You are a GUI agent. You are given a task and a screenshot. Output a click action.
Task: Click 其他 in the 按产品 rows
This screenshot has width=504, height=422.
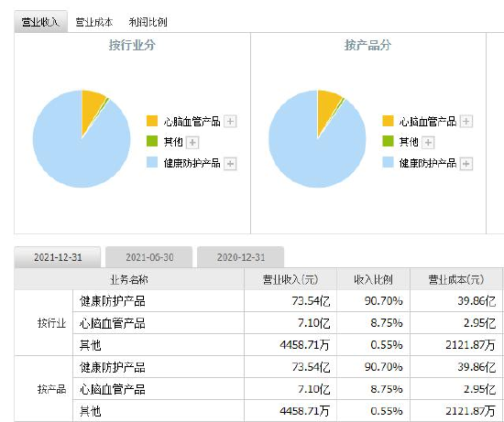(x=90, y=411)
